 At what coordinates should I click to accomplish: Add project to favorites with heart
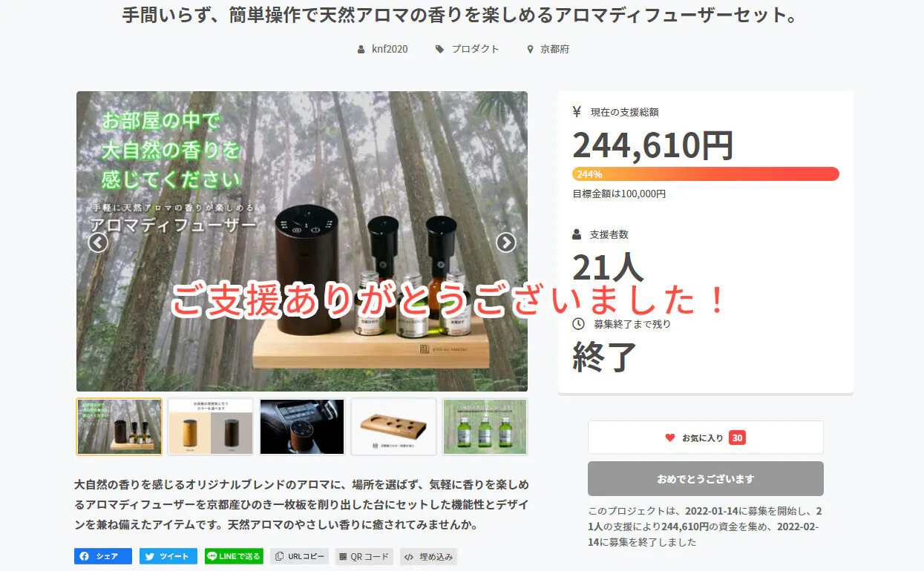[x=706, y=438]
